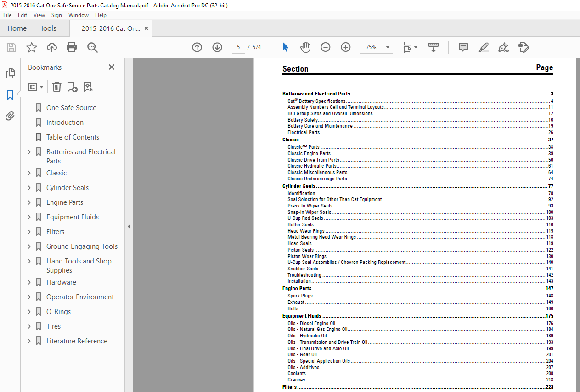Expand the Tires bookmark
The image size is (580, 392).
29,326
